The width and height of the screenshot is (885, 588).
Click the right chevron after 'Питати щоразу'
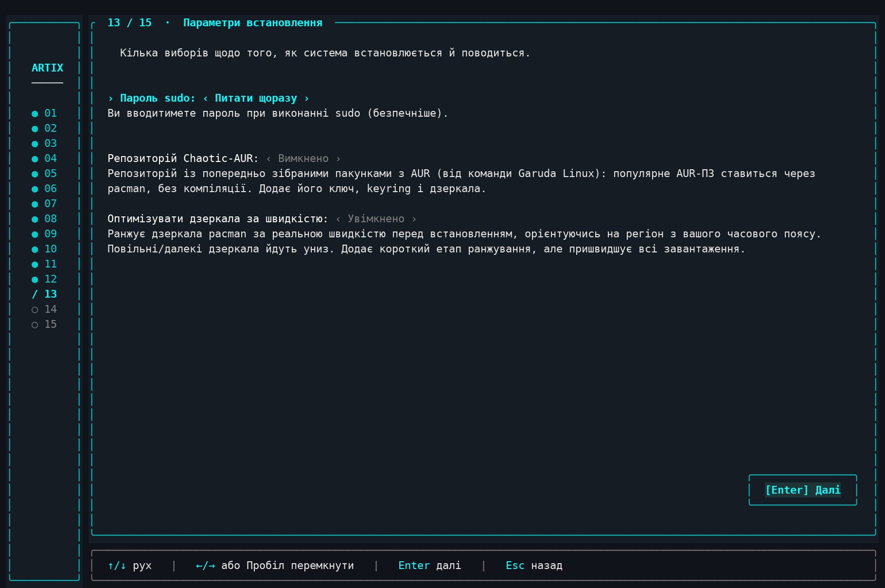[306, 98]
